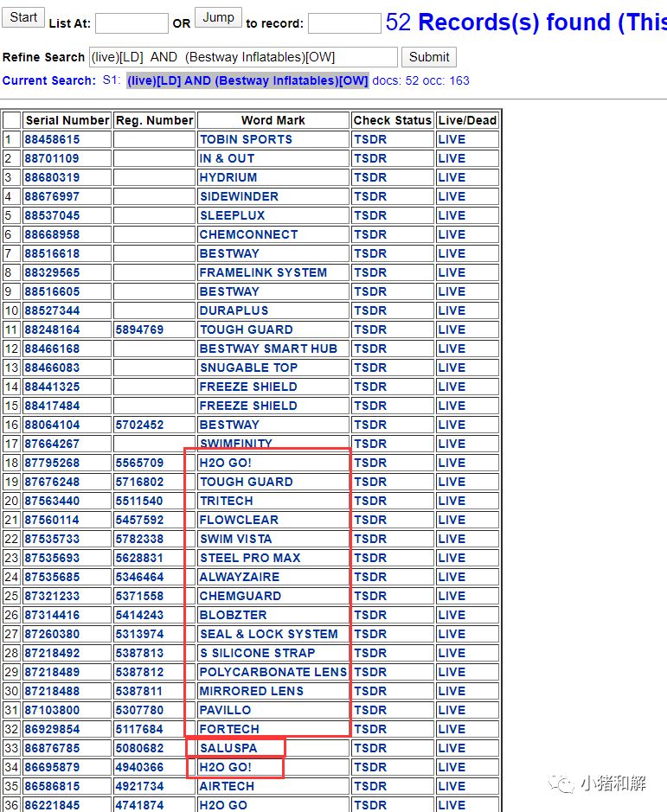
Task: Click the Start button
Action: coord(23,17)
